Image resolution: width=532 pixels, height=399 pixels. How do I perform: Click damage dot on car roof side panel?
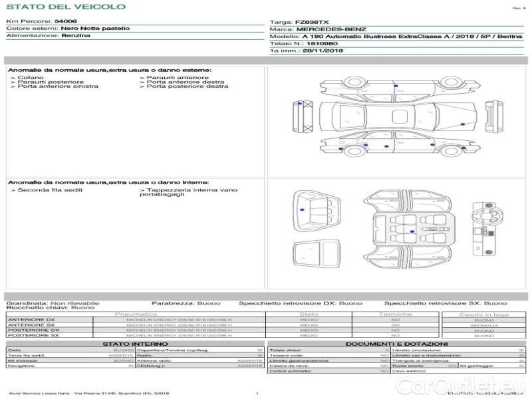pyautogui.click(x=396, y=87)
